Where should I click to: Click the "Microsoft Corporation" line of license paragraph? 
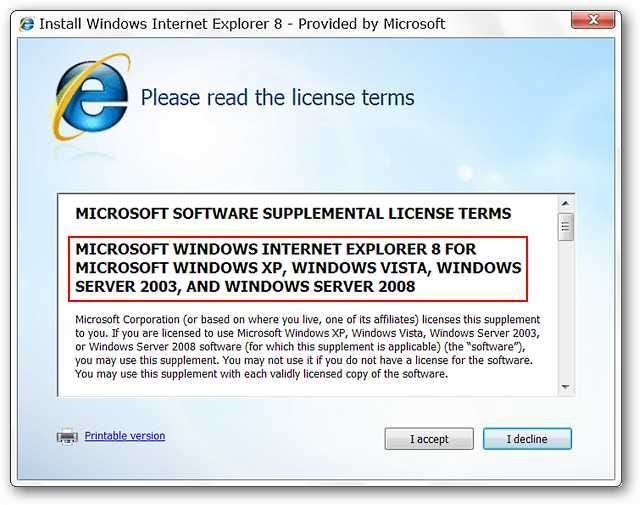click(x=307, y=319)
